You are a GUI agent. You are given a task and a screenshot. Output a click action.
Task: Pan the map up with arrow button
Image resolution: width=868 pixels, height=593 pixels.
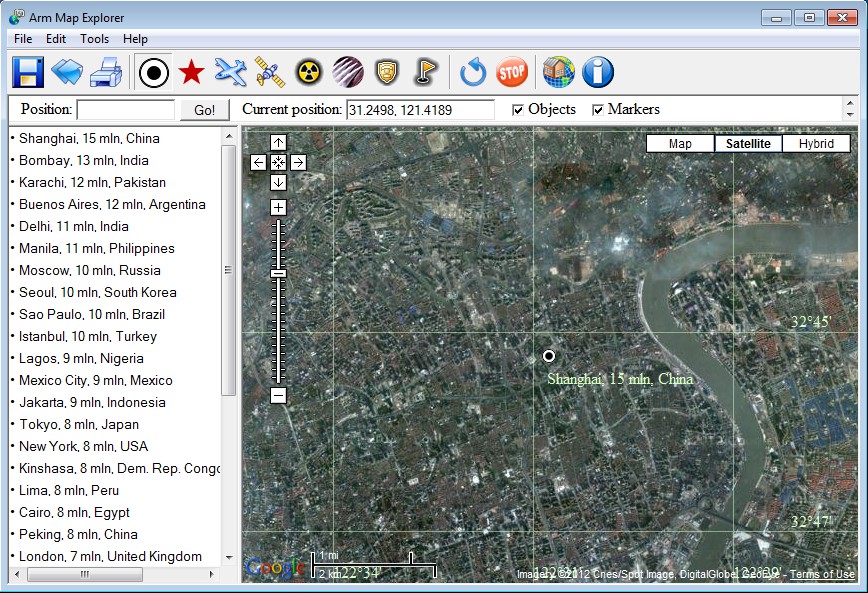coord(278,142)
